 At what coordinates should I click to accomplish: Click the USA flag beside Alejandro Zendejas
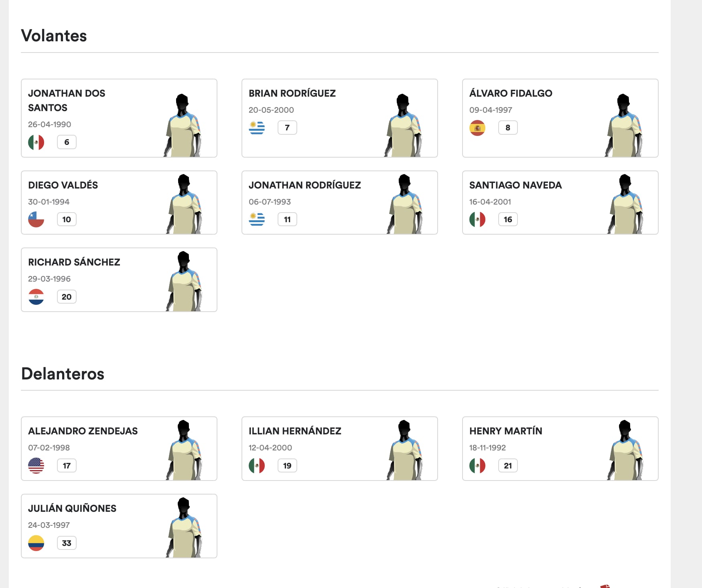pos(37,465)
